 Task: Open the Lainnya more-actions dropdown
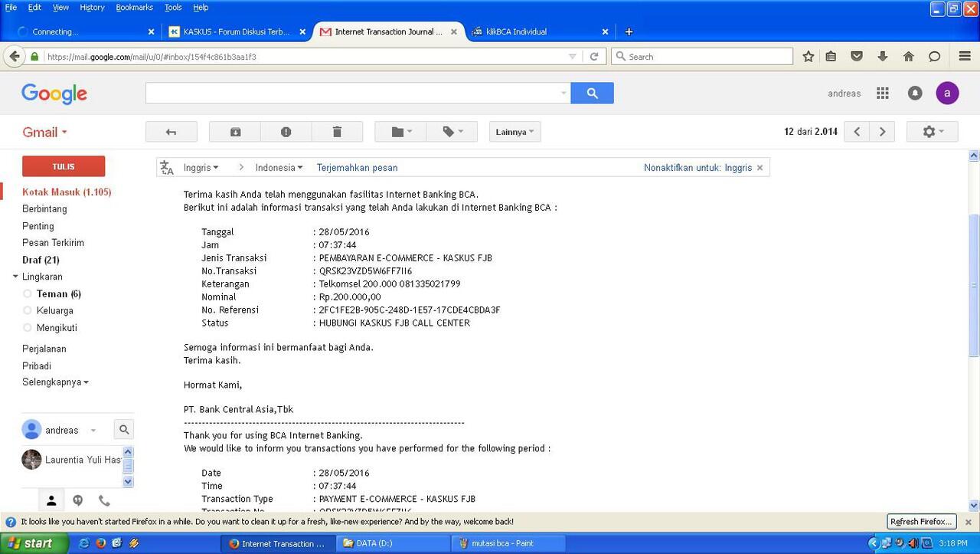(x=515, y=132)
